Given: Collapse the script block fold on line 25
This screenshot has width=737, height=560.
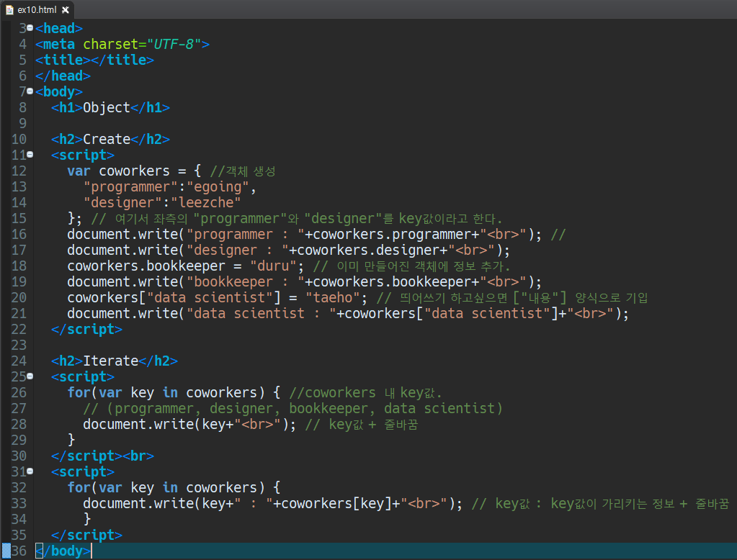Looking at the screenshot, I should [30, 376].
